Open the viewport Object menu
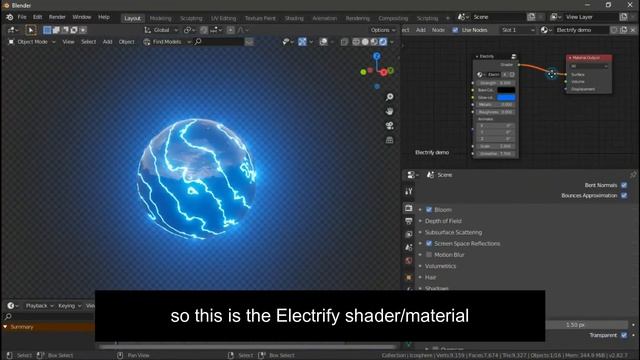The width and height of the screenshot is (640, 360). [x=127, y=42]
